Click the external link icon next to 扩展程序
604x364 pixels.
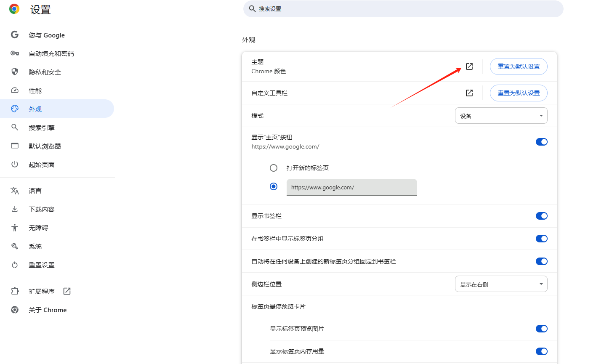[x=67, y=291]
